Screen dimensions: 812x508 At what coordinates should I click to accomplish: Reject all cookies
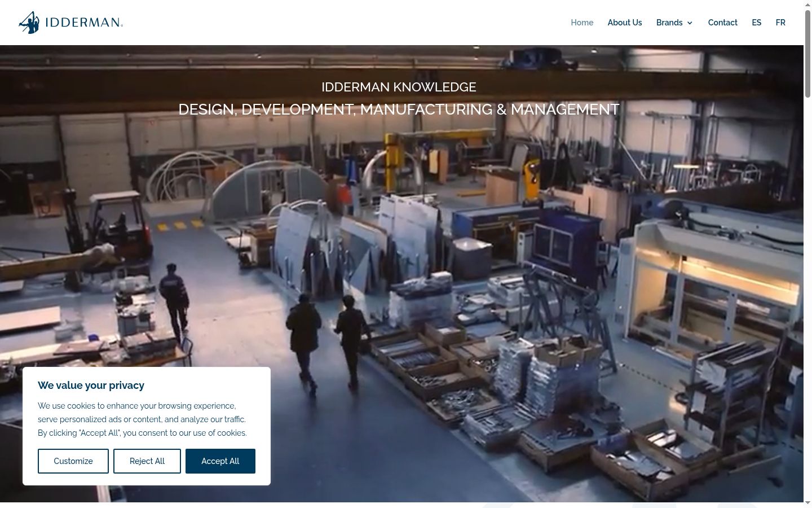click(147, 461)
